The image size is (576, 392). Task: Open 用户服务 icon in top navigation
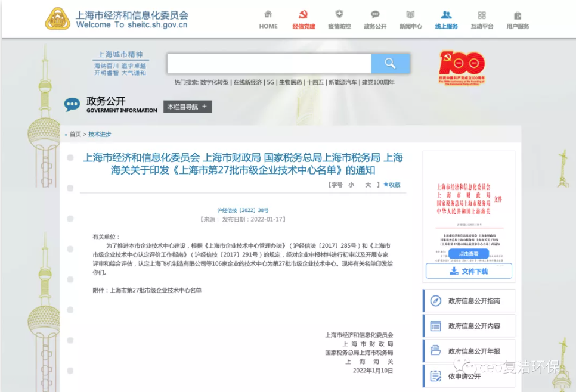pyautogui.click(x=518, y=15)
